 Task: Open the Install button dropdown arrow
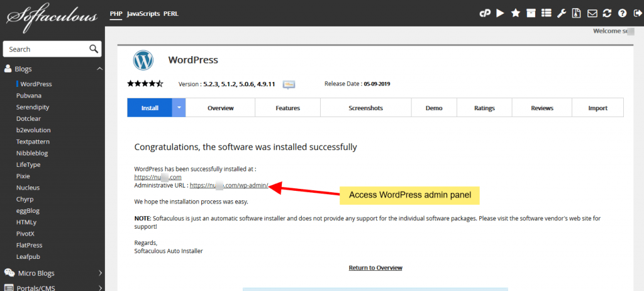179,108
